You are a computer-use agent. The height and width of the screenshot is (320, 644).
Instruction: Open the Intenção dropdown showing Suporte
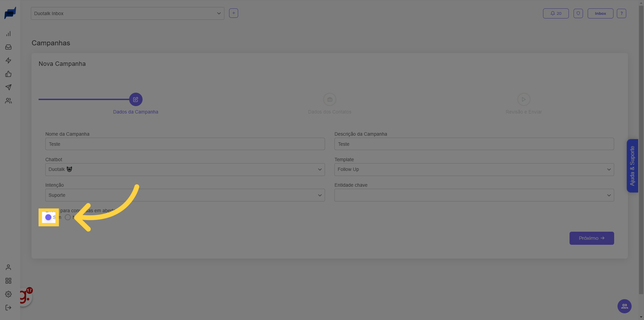coord(185,195)
